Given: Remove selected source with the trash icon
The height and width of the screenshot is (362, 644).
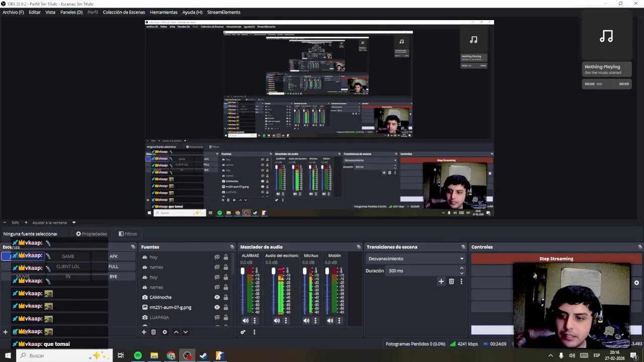Looking at the screenshot, I should pos(153,332).
